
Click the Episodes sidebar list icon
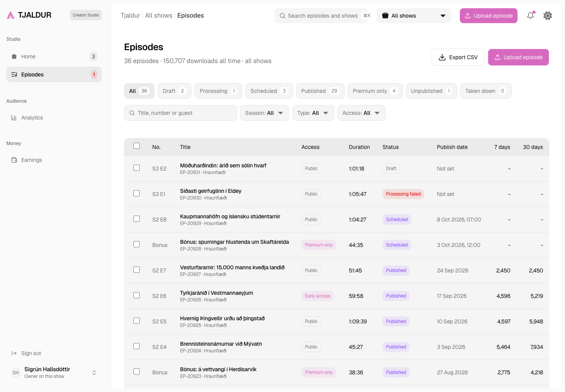pos(14,74)
